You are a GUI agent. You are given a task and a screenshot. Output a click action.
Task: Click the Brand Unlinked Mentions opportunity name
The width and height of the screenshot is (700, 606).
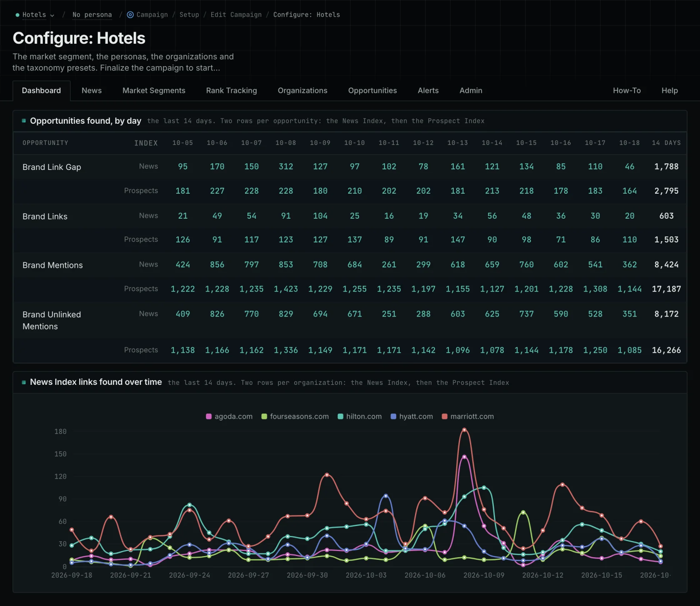click(52, 320)
